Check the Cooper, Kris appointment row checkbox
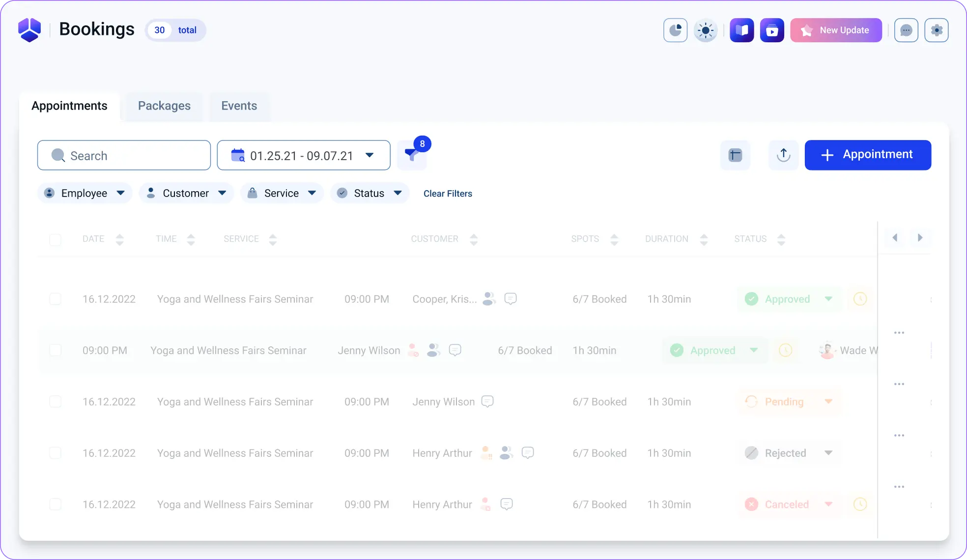 point(56,299)
